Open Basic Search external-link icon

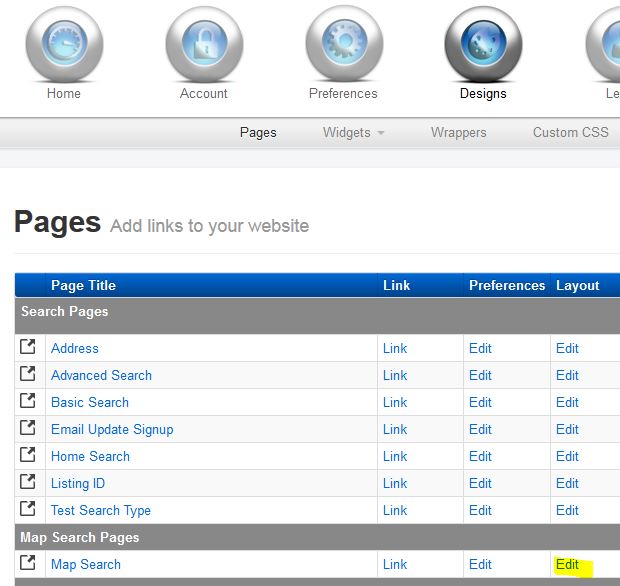pos(28,401)
